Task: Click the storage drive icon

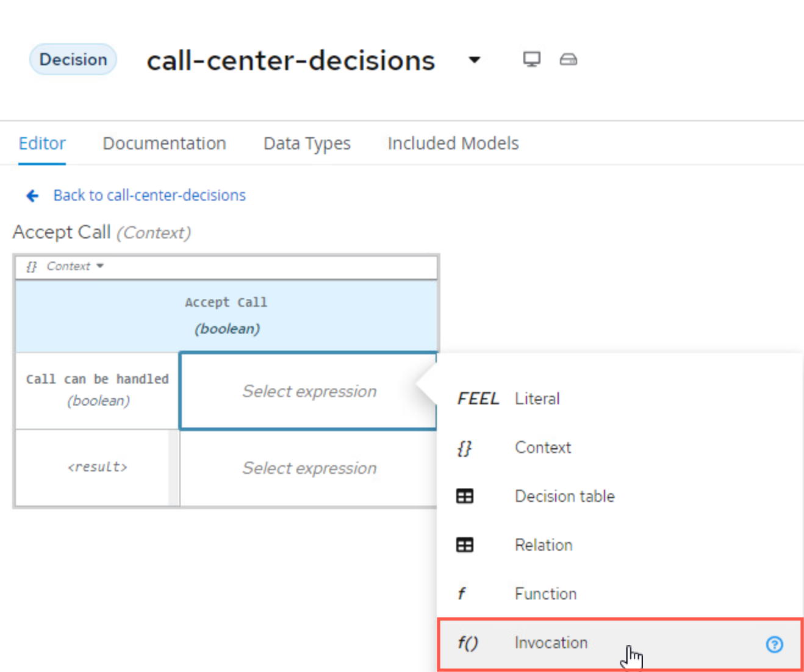Action: click(x=569, y=59)
